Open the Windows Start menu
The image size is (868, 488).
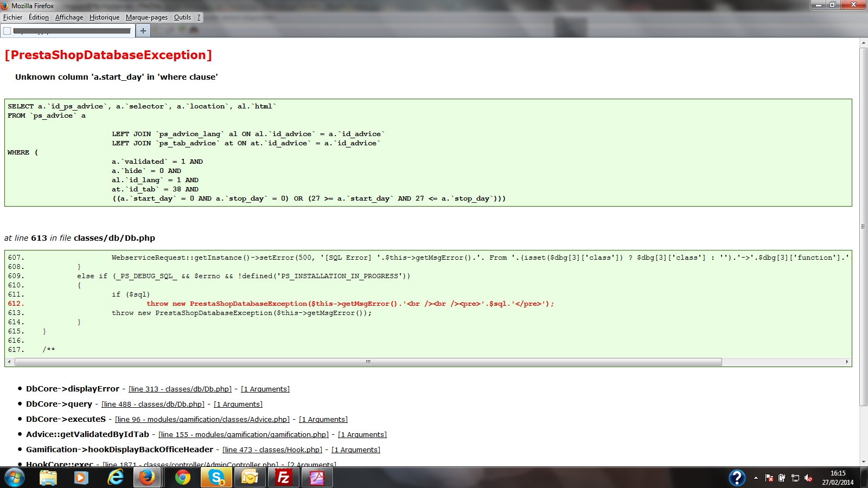click(14, 478)
